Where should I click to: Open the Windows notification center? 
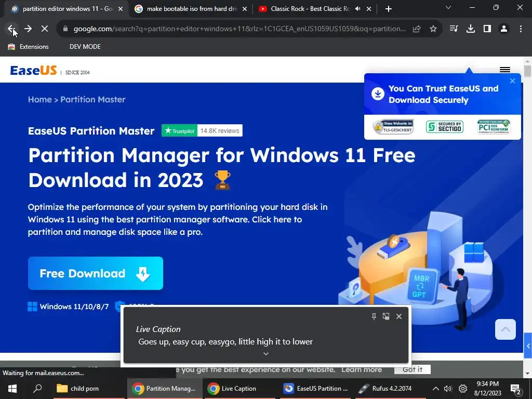(x=516, y=389)
